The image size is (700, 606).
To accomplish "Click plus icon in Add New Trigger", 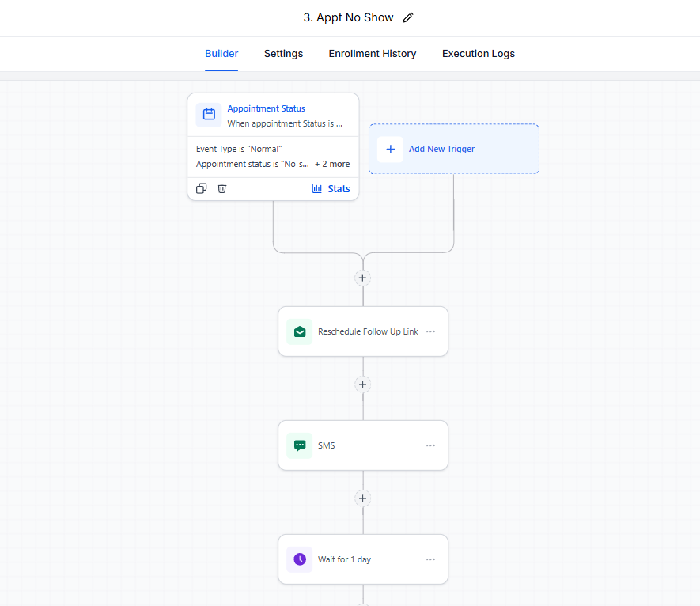I will 390,150.
